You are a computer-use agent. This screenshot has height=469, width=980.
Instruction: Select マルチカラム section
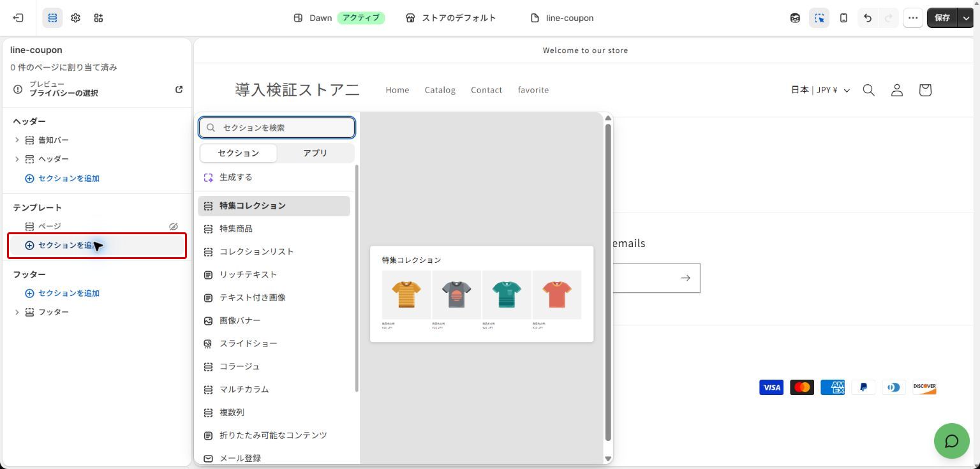tap(274, 389)
